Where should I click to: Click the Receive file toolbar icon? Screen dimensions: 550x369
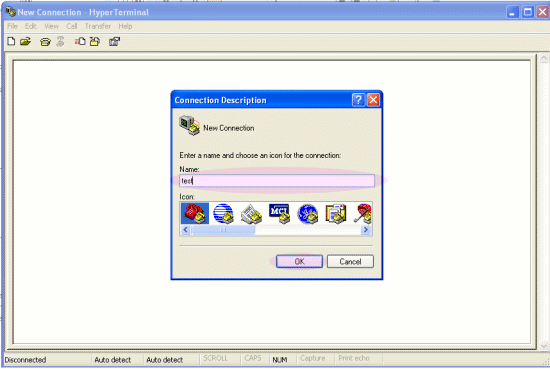click(x=95, y=41)
